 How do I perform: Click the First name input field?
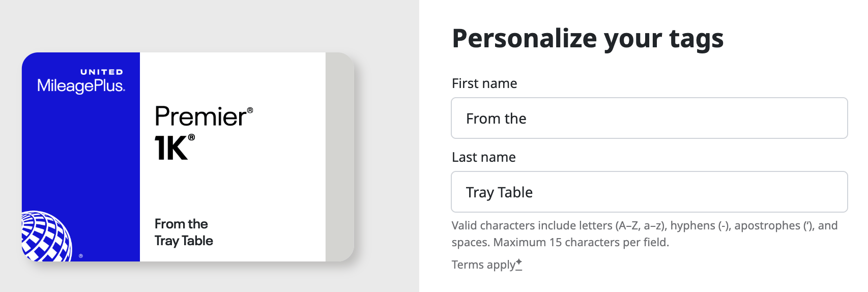(649, 118)
